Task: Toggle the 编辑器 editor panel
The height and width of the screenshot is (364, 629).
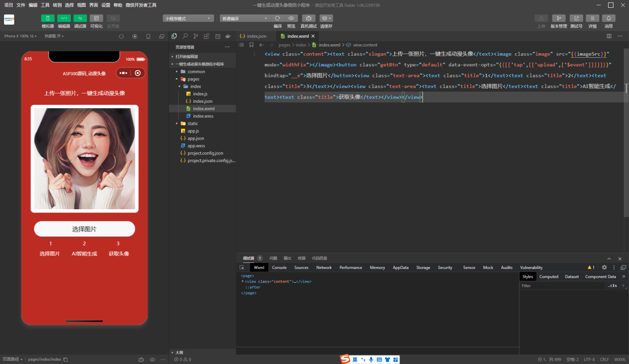Action: (64, 18)
